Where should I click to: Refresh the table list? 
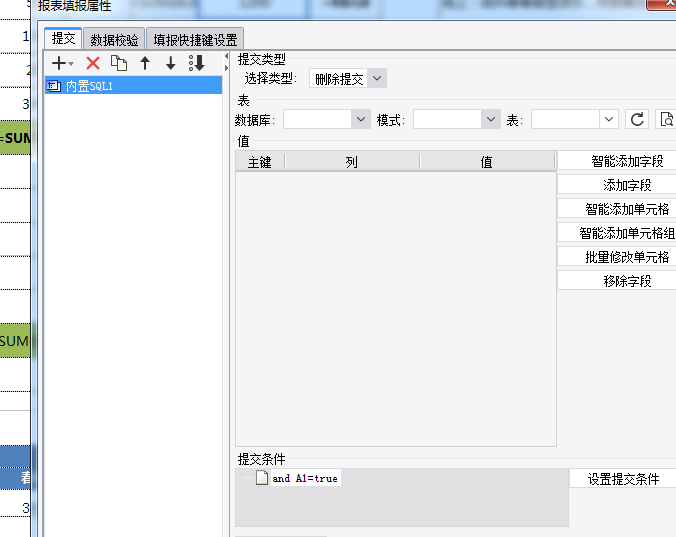637,119
